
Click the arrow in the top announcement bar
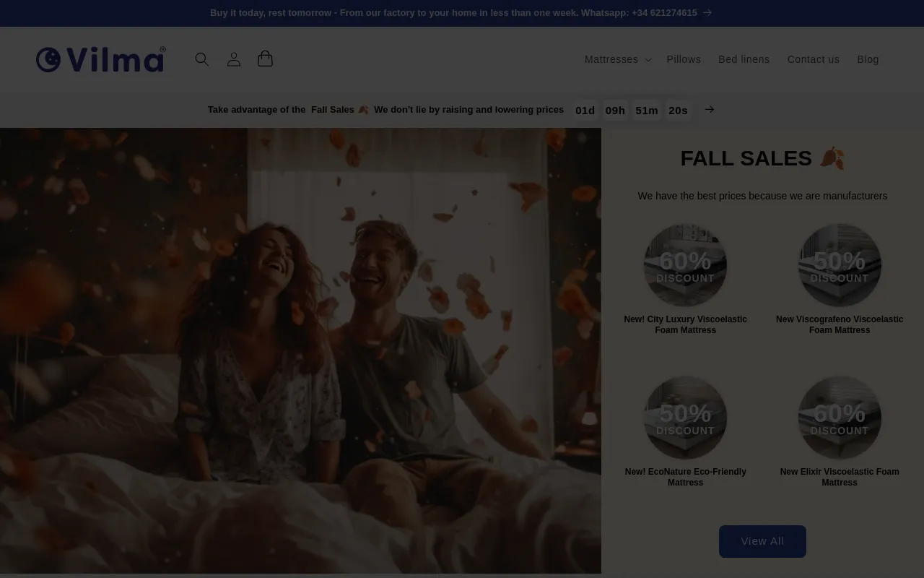point(707,12)
